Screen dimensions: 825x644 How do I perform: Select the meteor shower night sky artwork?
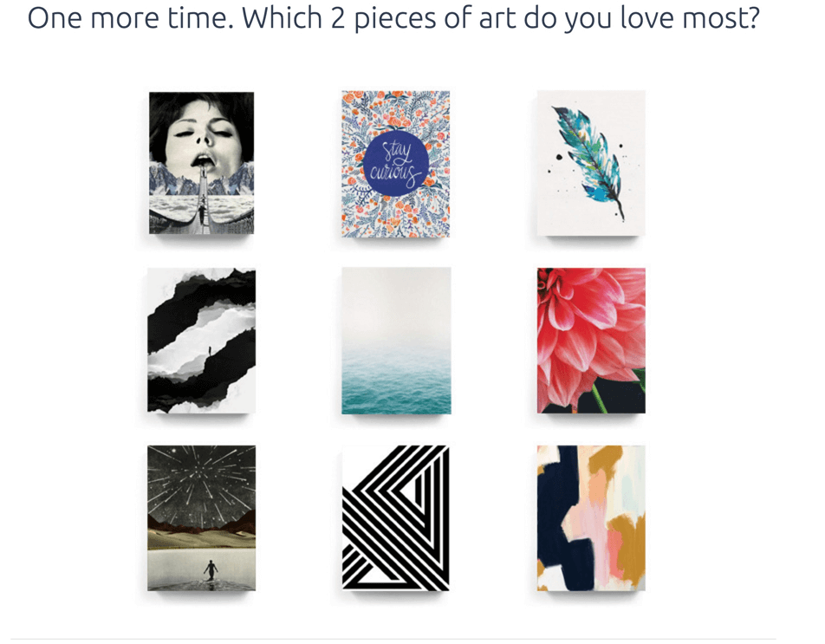[x=202, y=517]
